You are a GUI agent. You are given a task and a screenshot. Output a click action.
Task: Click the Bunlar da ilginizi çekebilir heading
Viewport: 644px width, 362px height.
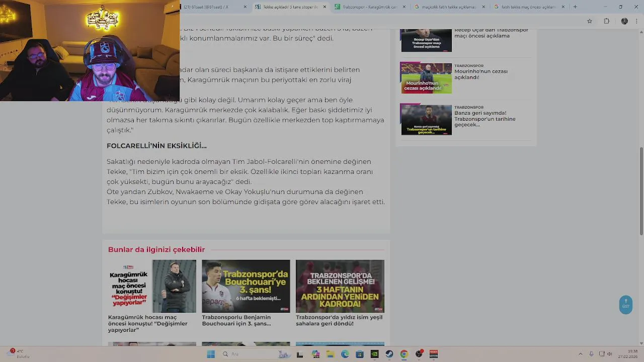[156, 249]
